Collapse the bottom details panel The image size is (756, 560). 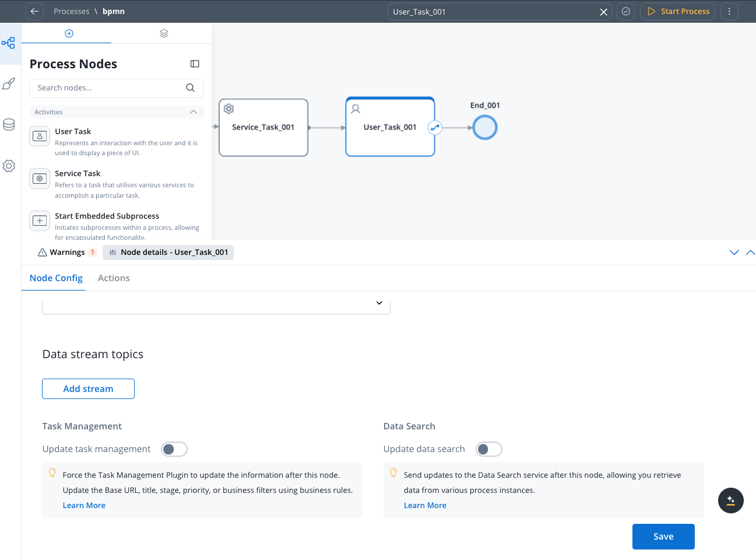[x=734, y=253]
